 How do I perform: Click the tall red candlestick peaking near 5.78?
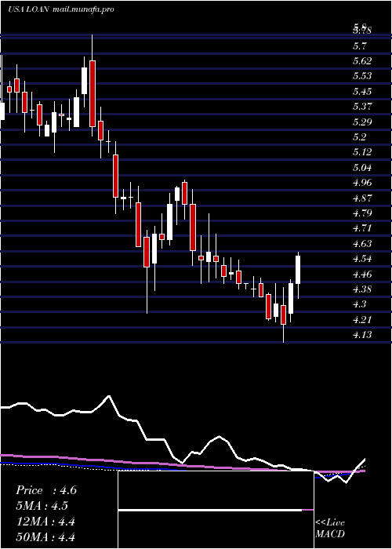93,93
